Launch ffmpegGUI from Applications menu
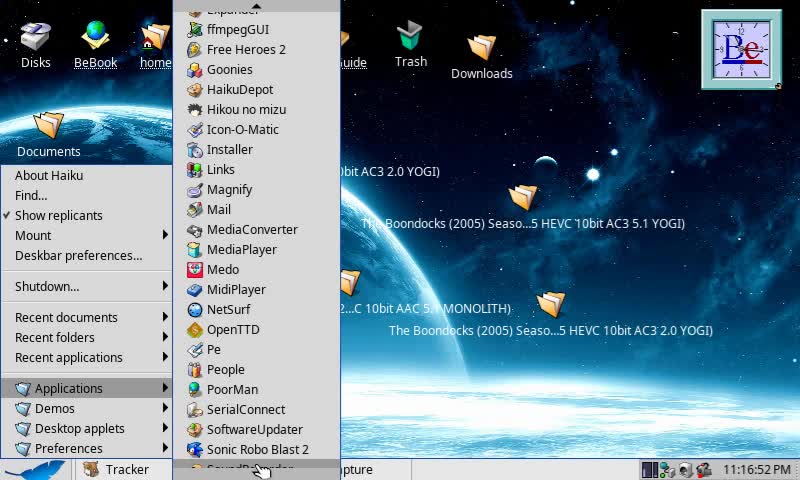 [x=257, y=30]
